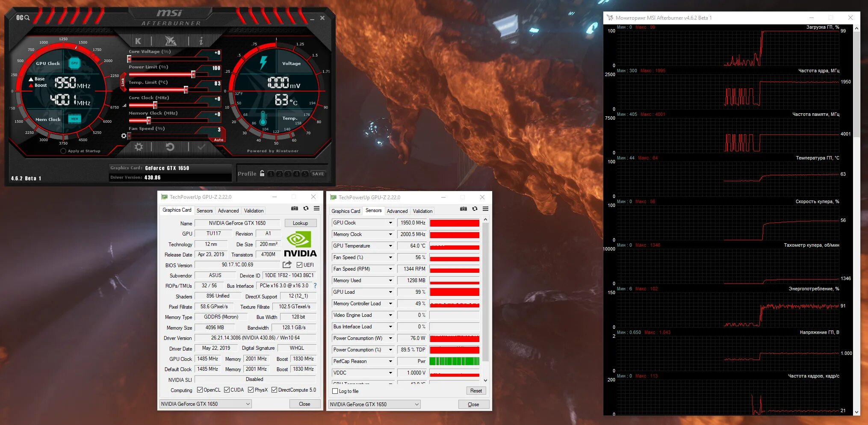Click the GPU-Z Sensors list scrollbar down arrow
The image size is (868, 425).
point(485,380)
